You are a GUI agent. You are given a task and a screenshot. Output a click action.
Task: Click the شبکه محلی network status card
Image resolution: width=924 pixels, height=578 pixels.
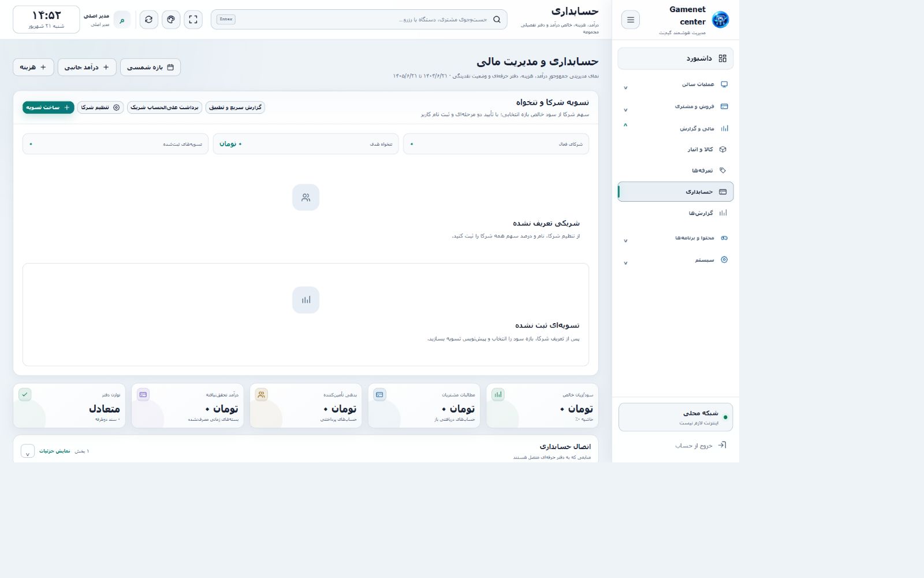click(x=676, y=417)
